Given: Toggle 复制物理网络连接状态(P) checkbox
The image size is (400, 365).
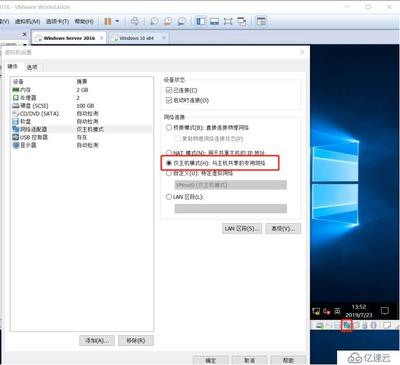Looking at the screenshot, I should click(177, 138).
